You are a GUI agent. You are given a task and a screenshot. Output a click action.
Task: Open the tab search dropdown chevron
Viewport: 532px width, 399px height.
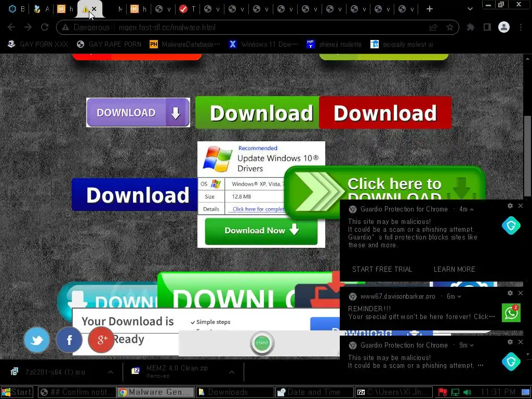tap(470, 9)
